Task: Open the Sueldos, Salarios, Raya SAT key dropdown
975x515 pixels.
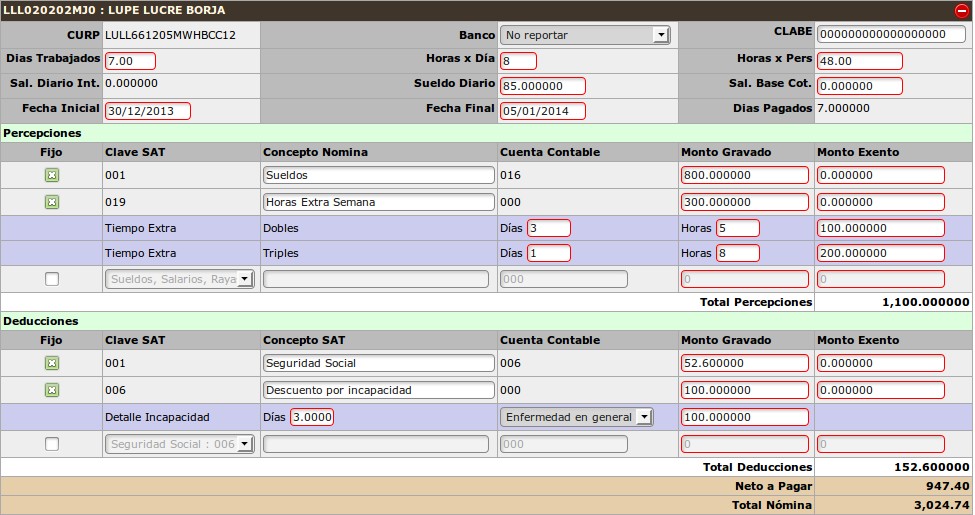Action: point(179,279)
